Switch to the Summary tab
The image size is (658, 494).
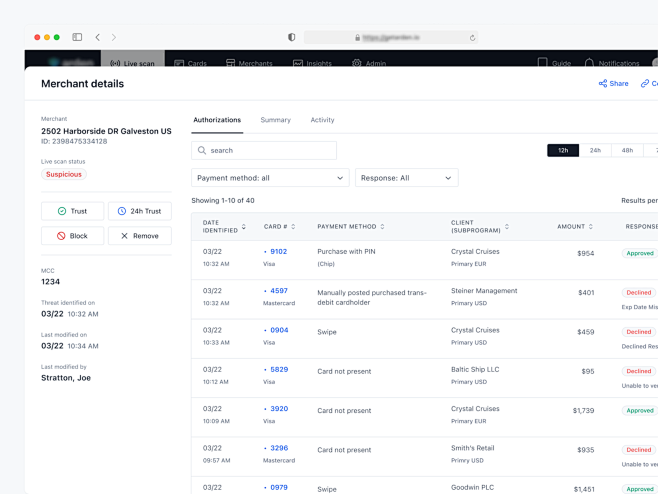(x=275, y=120)
